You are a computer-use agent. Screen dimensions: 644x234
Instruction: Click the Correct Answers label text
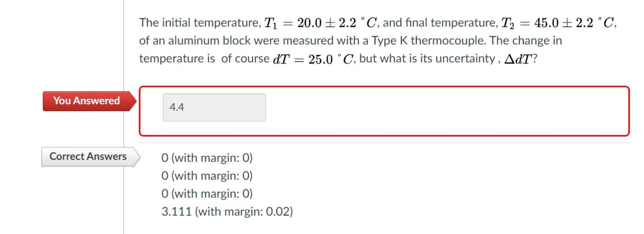[88, 157]
